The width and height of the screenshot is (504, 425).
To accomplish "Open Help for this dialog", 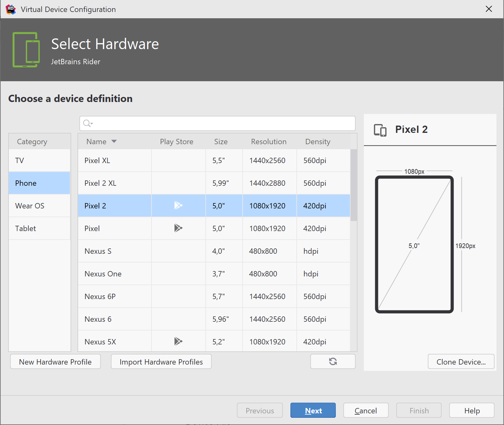I will (472, 411).
